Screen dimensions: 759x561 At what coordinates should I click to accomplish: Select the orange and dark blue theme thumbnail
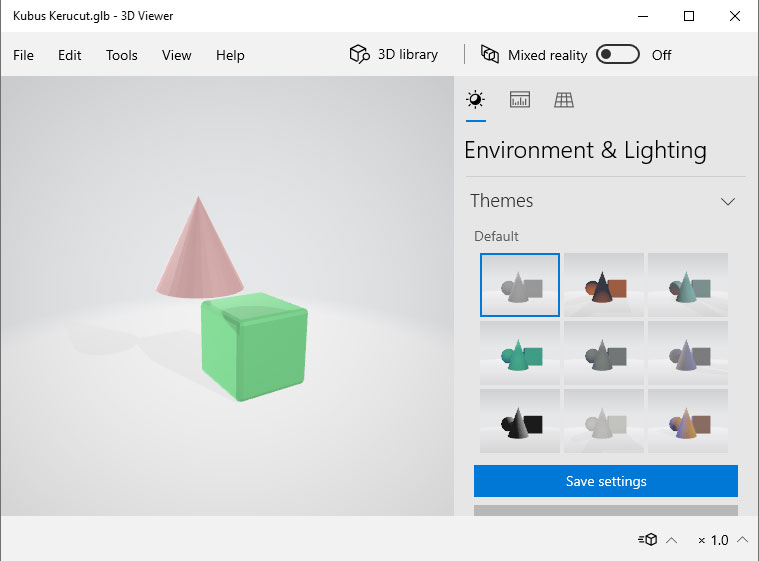click(604, 285)
